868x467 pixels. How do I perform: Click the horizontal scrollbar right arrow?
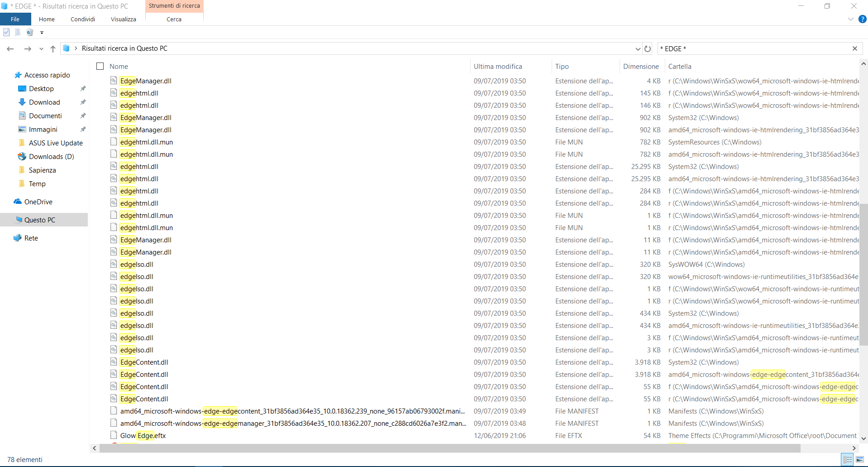click(854, 448)
